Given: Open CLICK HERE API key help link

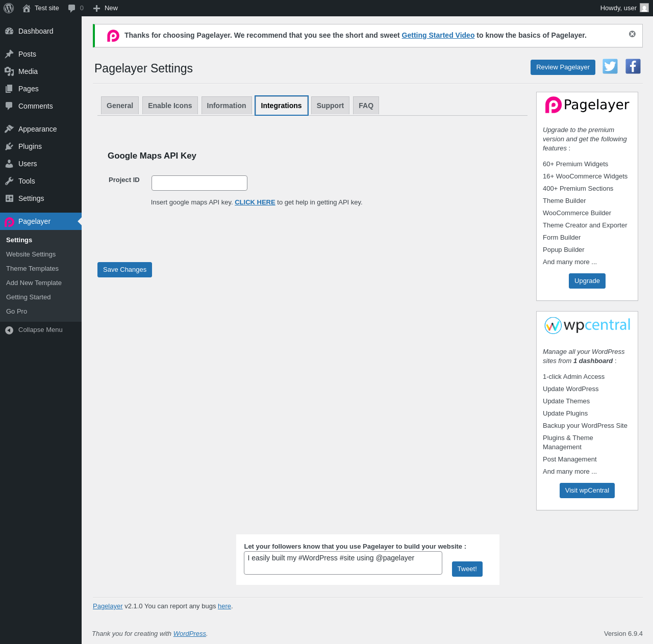Looking at the screenshot, I should pos(255,202).
